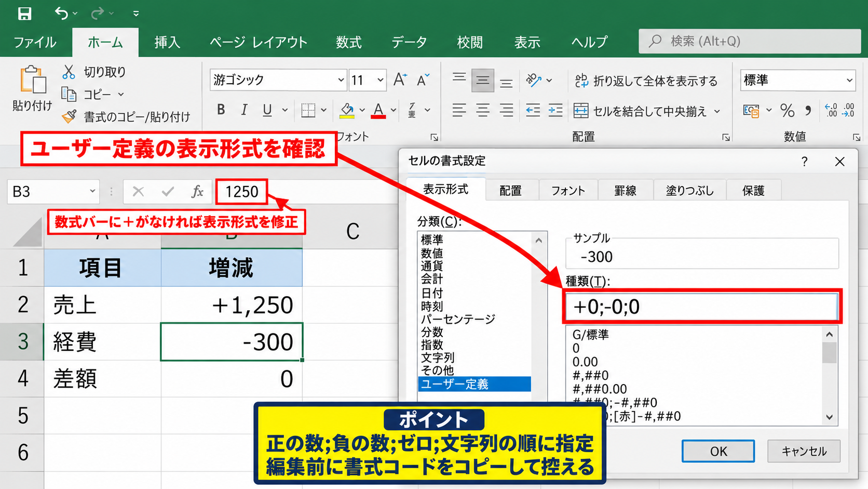
Task: Toggle italic formatting (I)
Action: 244,110
